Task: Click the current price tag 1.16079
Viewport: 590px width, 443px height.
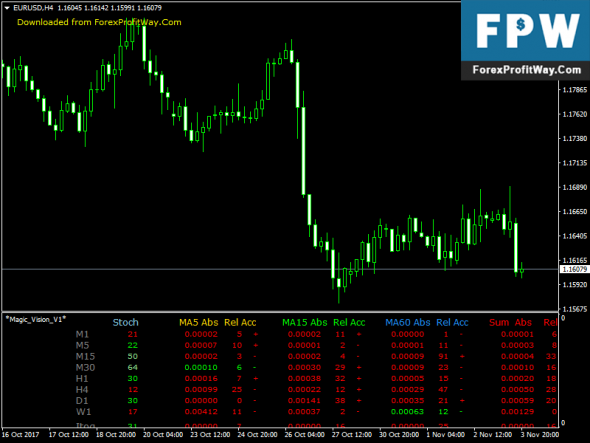Action: (574, 269)
